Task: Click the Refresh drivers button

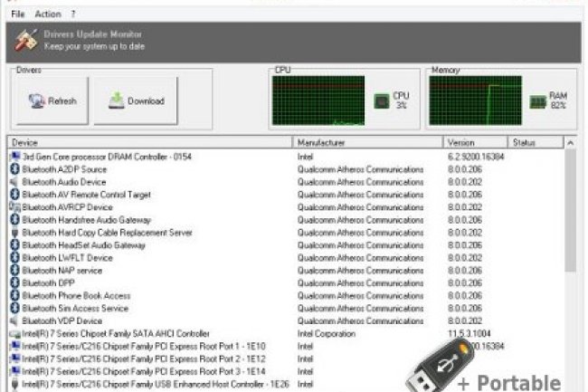Action: tap(51, 100)
